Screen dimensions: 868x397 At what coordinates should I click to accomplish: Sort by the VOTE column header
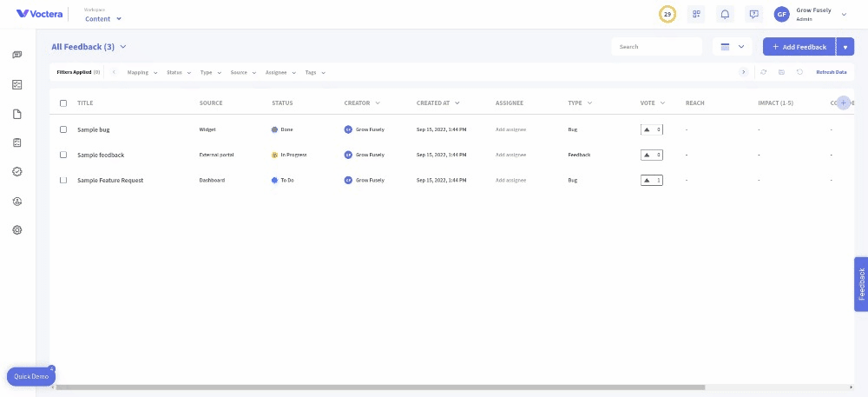coord(652,103)
